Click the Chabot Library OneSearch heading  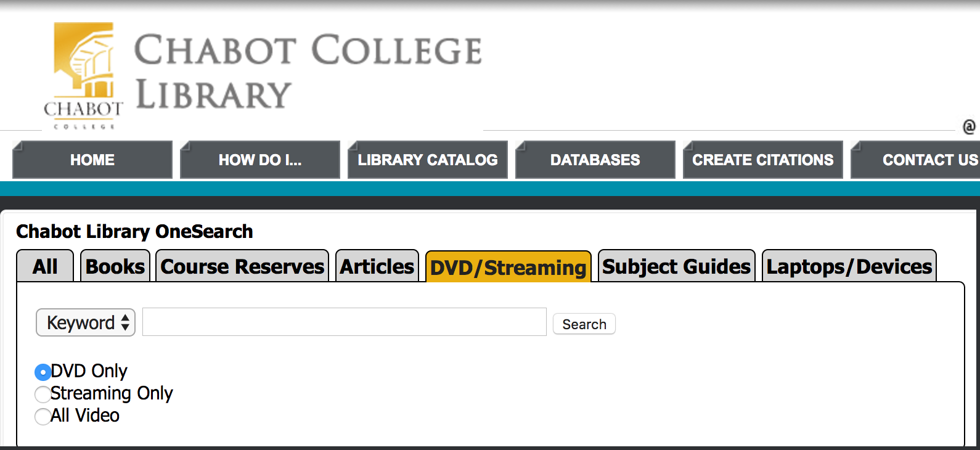click(x=134, y=232)
